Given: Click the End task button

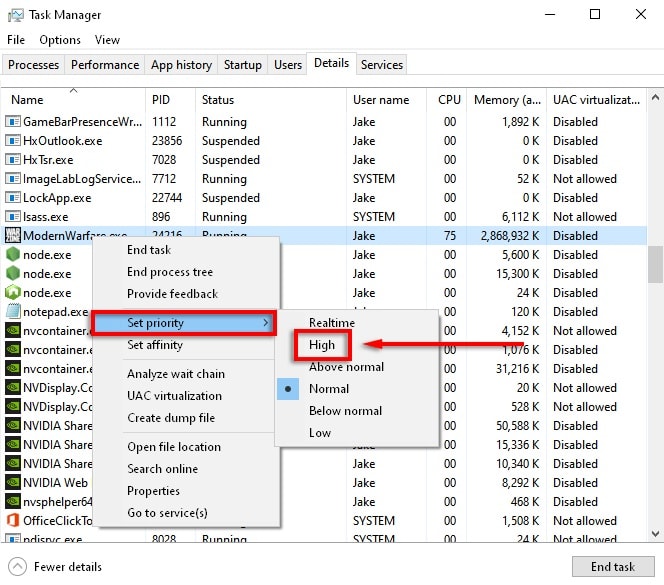Looking at the screenshot, I should point(612,566).
